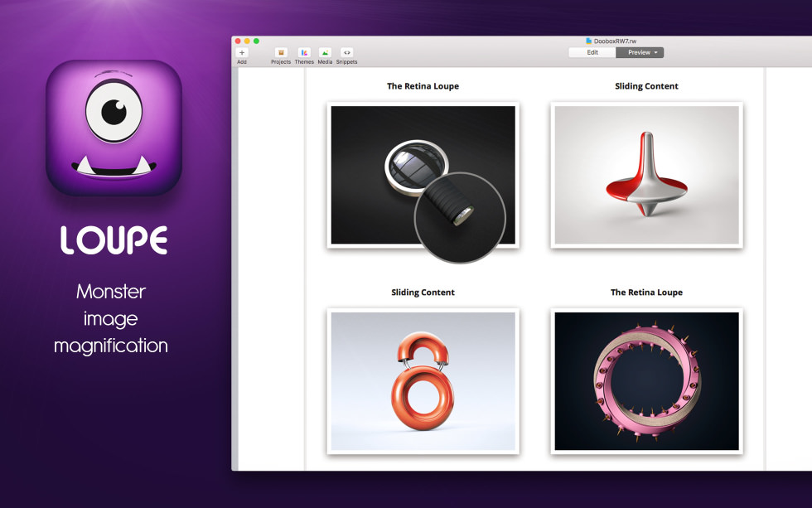Screen dimensions: 812x508
Task: Maximize window with green button
Action: pos(256,41)
